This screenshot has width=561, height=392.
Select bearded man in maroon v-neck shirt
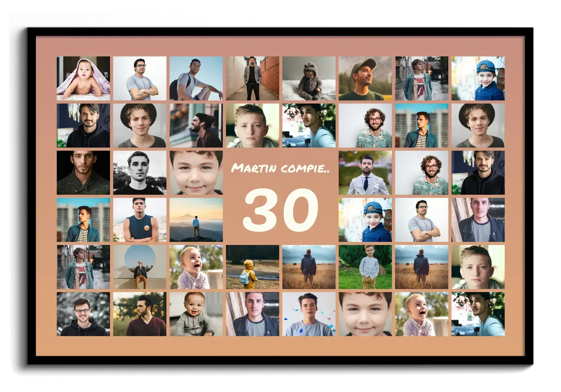[x=140, y=314]
